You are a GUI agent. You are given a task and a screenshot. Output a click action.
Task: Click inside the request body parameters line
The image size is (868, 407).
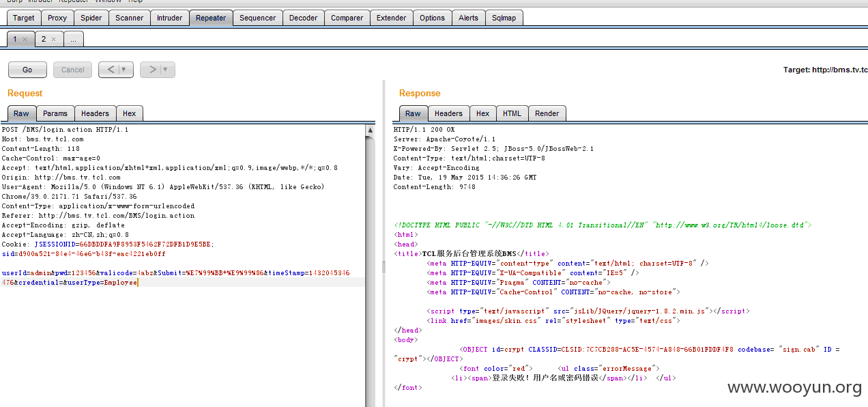point(175,277)
